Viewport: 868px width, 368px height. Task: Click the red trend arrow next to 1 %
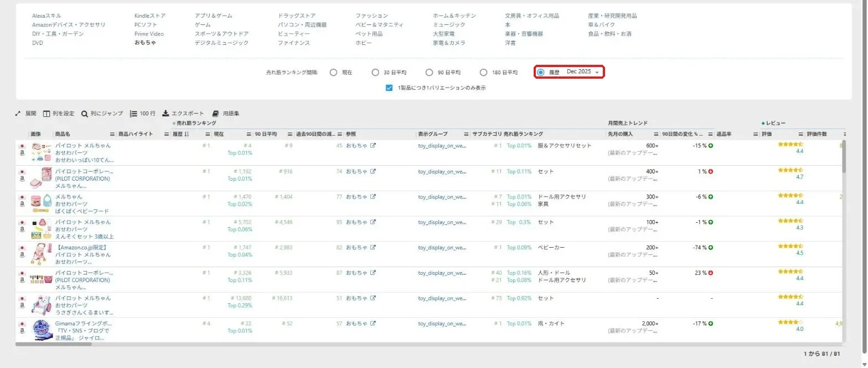coord(711,171)
